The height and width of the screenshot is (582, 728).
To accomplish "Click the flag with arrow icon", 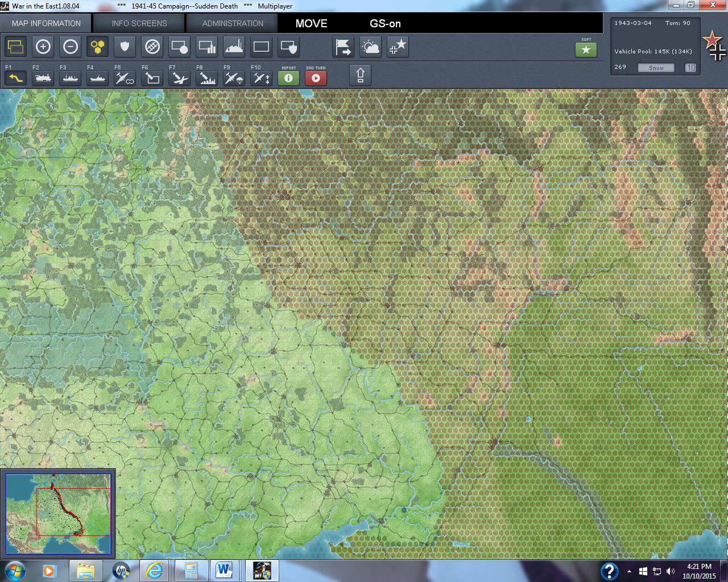I will point(344,47).
